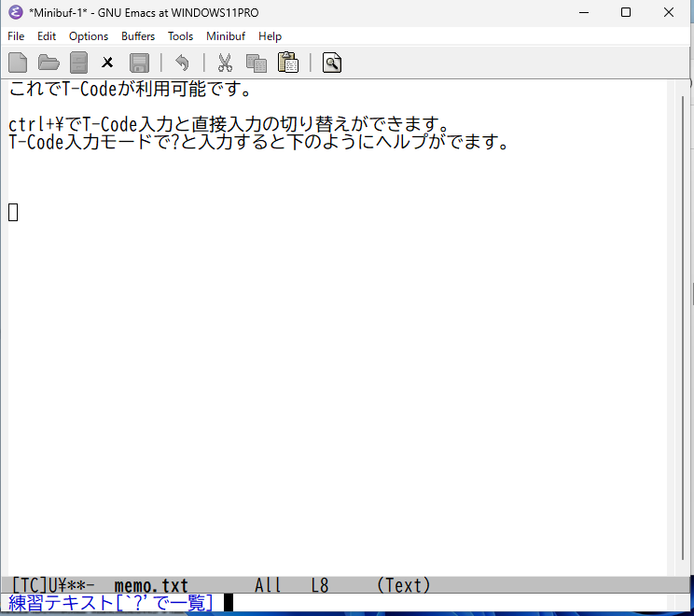Click the L8 line number indicator
694x616 pixels.
click(x=320, y=585)
